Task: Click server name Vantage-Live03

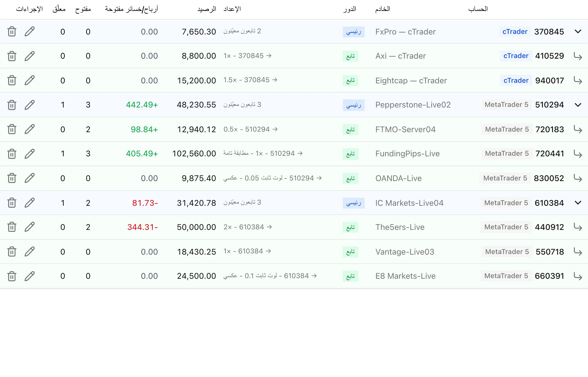Action: point(405,252)
